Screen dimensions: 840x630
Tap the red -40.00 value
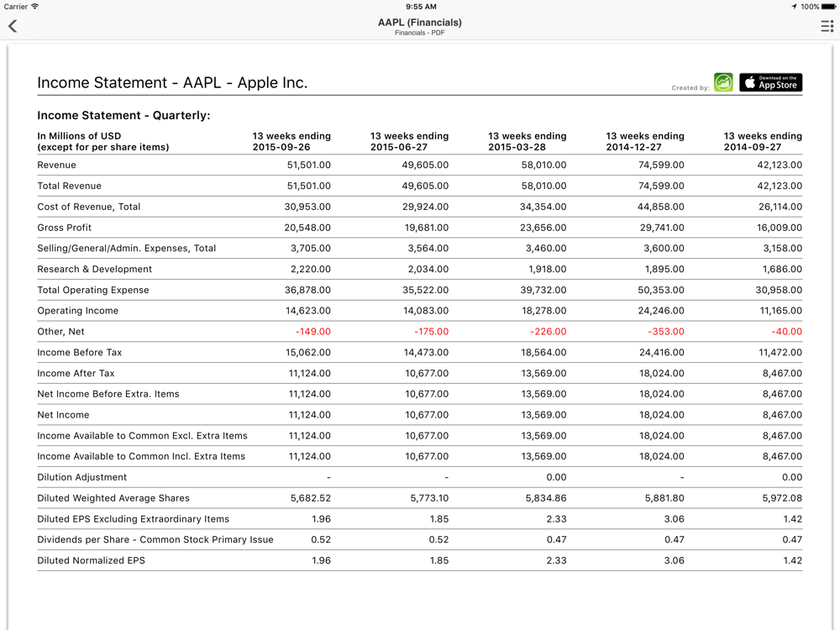click(786, 332)
